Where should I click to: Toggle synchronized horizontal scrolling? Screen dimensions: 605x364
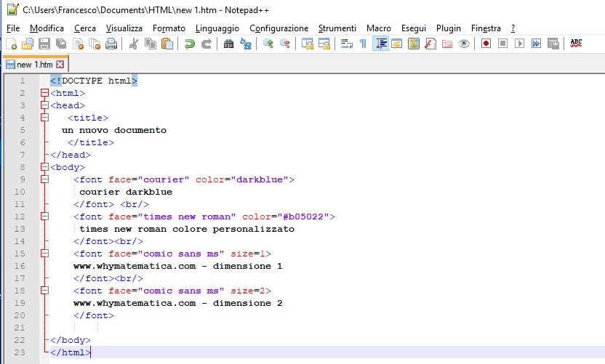point(324,44)
